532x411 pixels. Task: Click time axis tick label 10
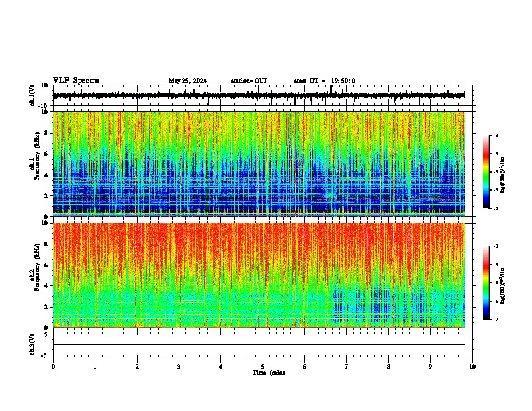(472, 367)
